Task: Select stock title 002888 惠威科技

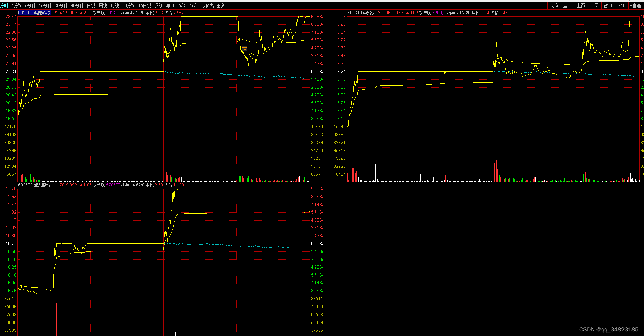Action: [34, 13]
